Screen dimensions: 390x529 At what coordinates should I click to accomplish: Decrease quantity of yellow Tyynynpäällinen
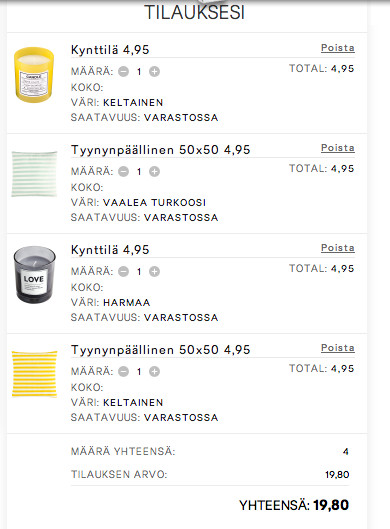pos(123,372)
